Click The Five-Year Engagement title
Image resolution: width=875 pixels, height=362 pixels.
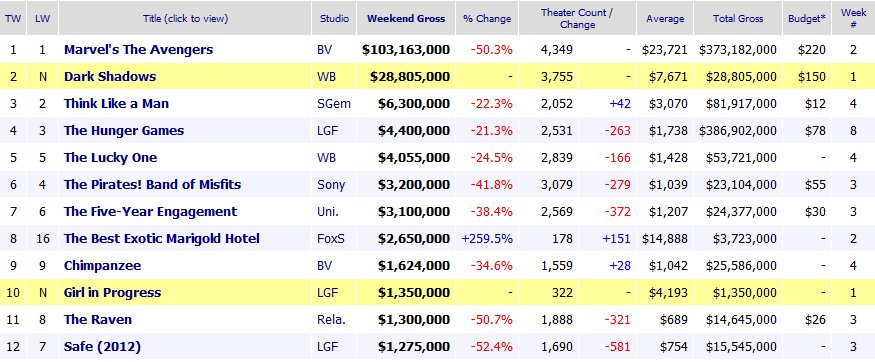coord(151,212)
